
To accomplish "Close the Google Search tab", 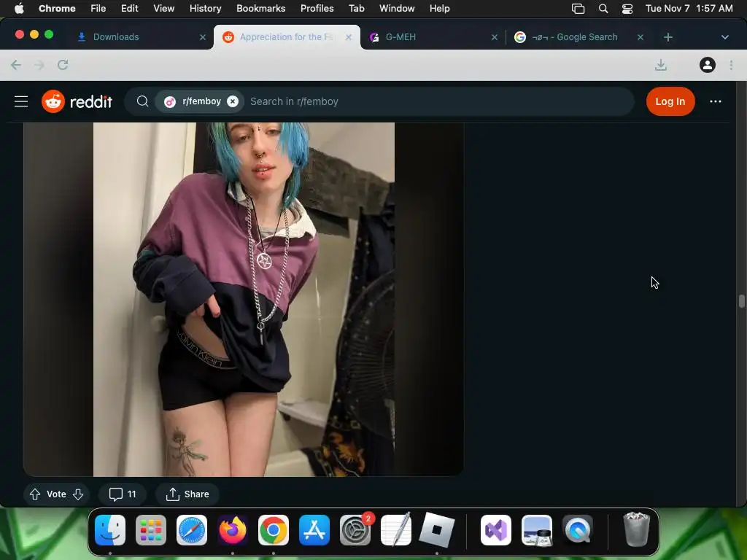I will [640, 37].
